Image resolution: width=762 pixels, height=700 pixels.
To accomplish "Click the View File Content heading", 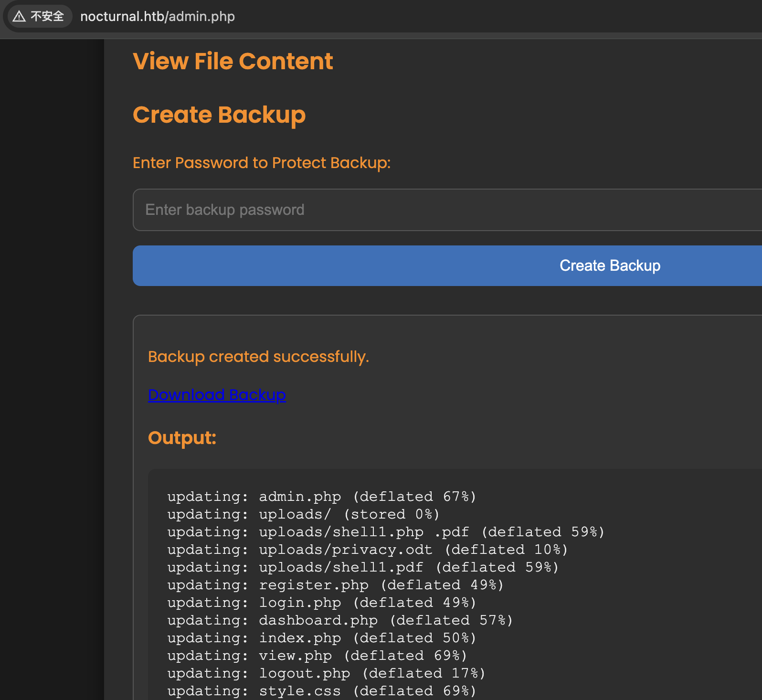I will 233,61.
